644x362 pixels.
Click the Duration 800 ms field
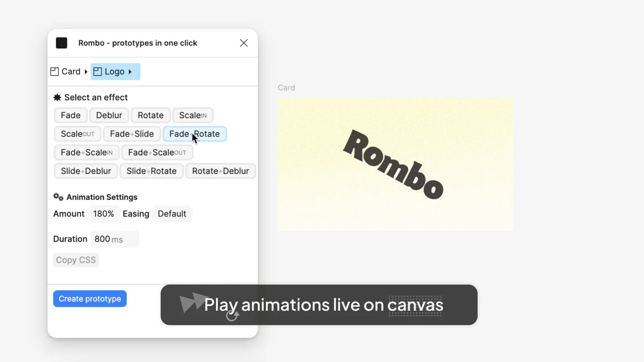(115, 239)
